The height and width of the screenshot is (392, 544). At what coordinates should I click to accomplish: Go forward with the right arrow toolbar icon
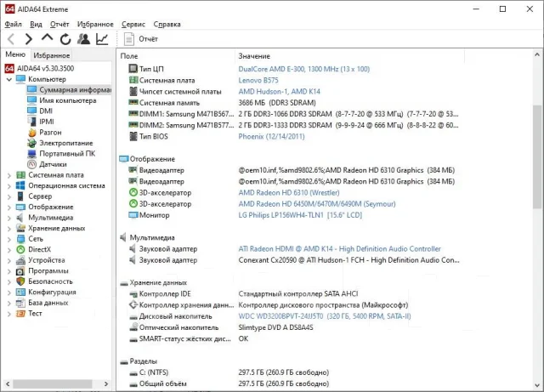tap(29, 39)
